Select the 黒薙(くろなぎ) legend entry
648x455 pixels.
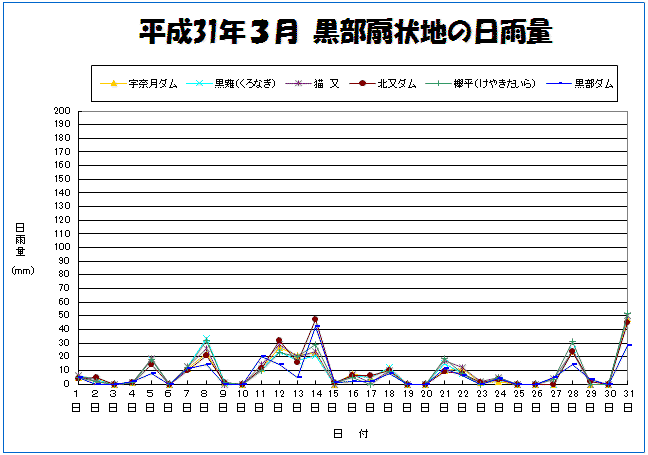pos(231,84)
